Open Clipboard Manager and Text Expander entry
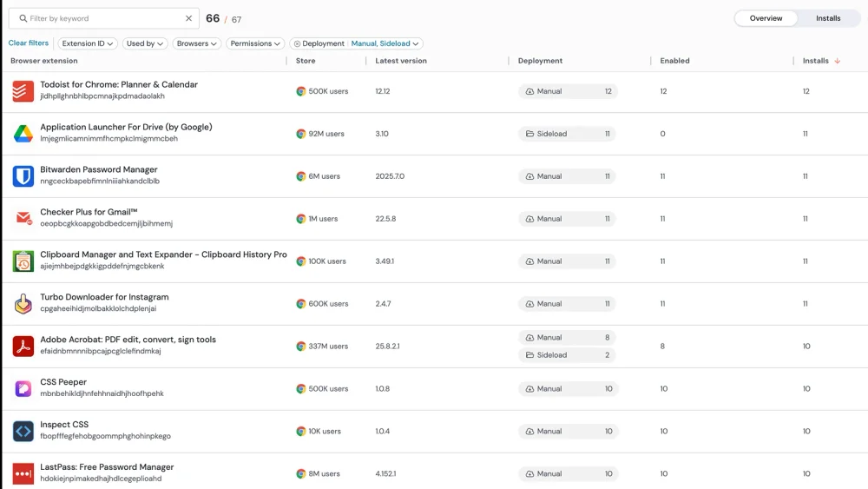868x489 pixels. click(x=163, y=254)
